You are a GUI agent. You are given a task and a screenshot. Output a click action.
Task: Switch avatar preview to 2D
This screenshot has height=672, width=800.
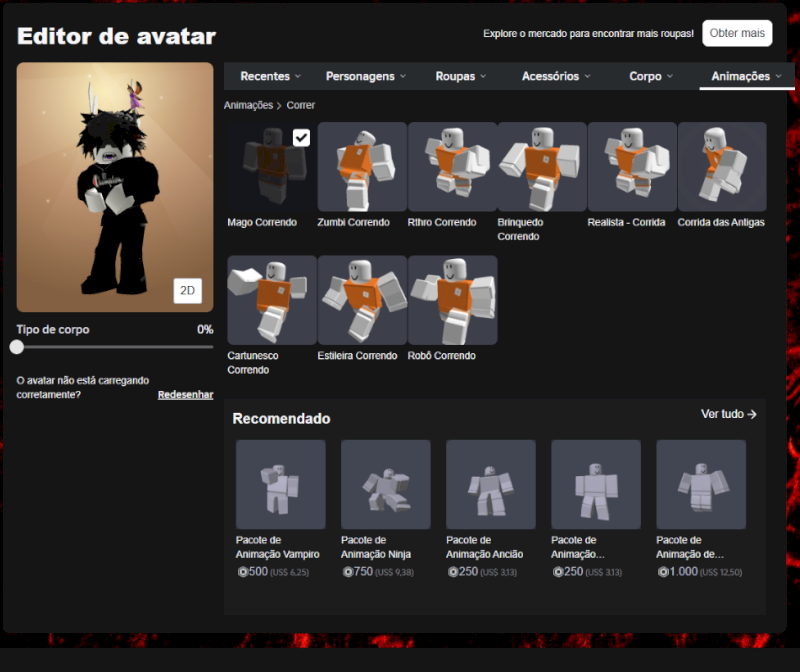(187, 290)
